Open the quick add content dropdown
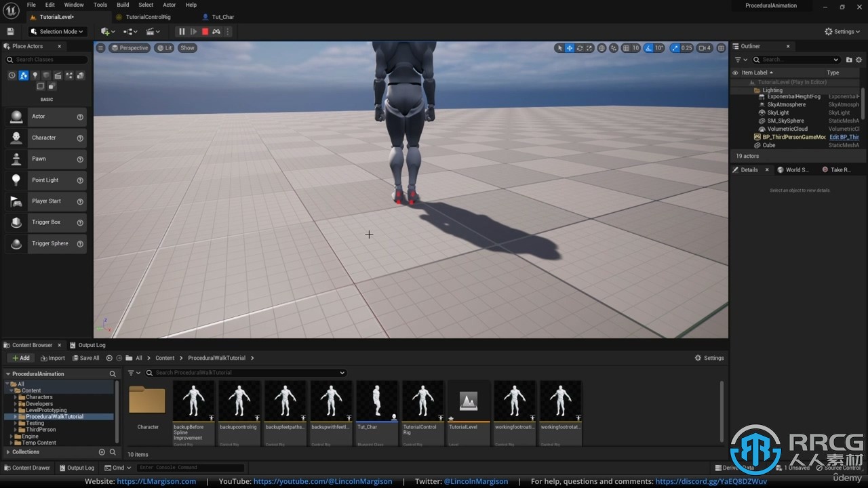868x488 pixels. tap(107, 31)
